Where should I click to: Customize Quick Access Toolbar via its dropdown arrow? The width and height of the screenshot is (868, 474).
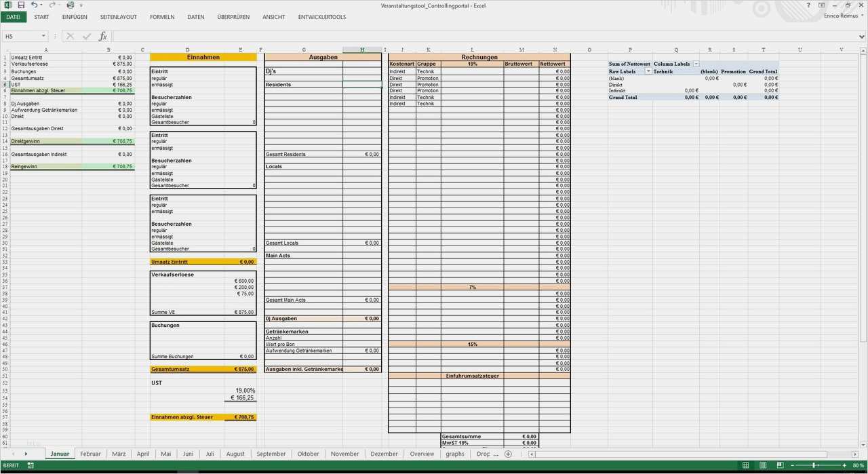(x=81, y=5)
